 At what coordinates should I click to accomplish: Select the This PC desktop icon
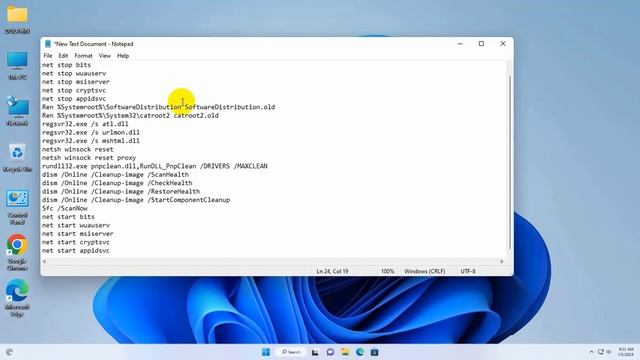(x=17, y=65)
